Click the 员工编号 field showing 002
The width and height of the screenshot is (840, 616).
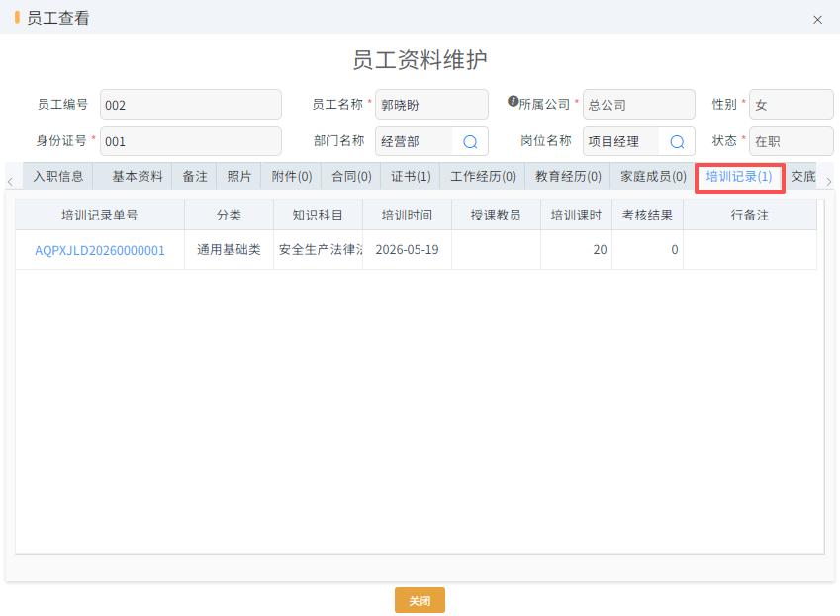[x=191, y=105]
